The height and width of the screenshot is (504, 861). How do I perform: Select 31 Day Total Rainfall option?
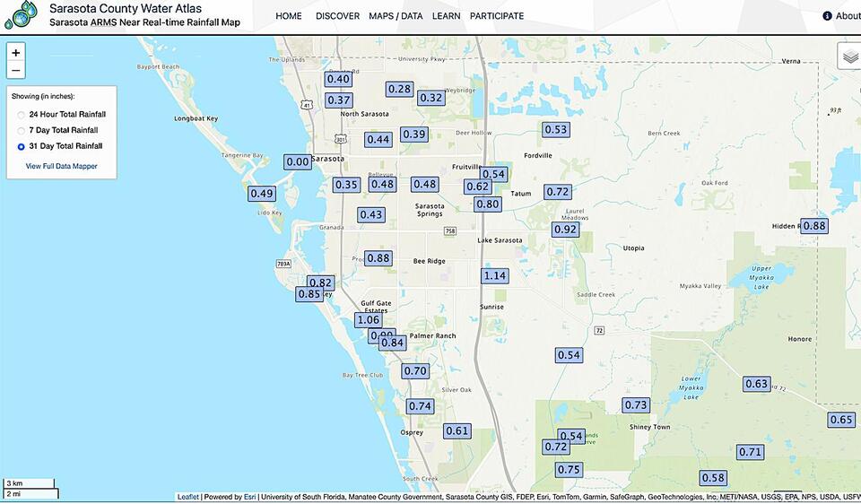pos(21,146)
